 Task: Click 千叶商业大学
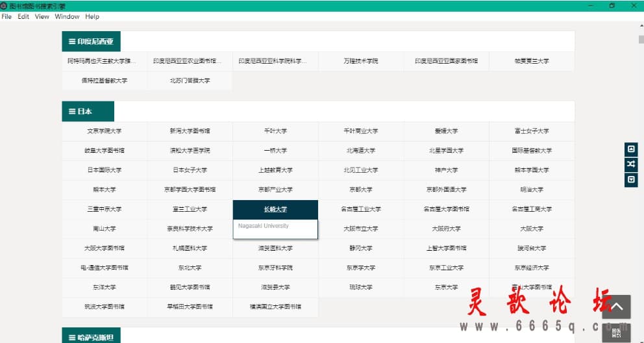tap(361, 131)
